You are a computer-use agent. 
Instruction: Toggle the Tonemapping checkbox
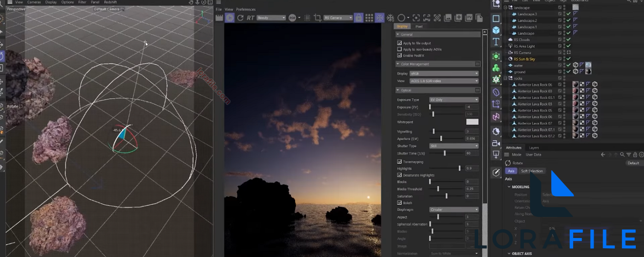399,161
